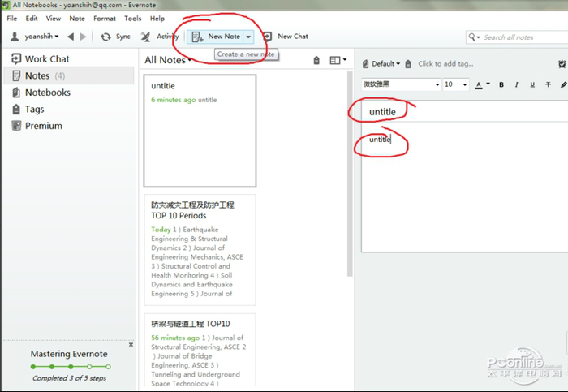Click the note list scrollbar
Image resolution: width=568 pixels, height=392 pixels.
[350, 174]
